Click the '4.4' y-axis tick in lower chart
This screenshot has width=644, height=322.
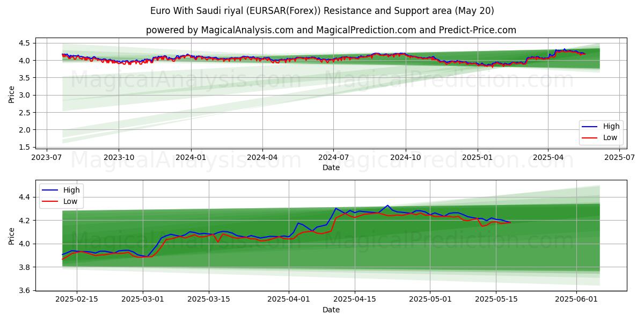(x=24, y=197)
